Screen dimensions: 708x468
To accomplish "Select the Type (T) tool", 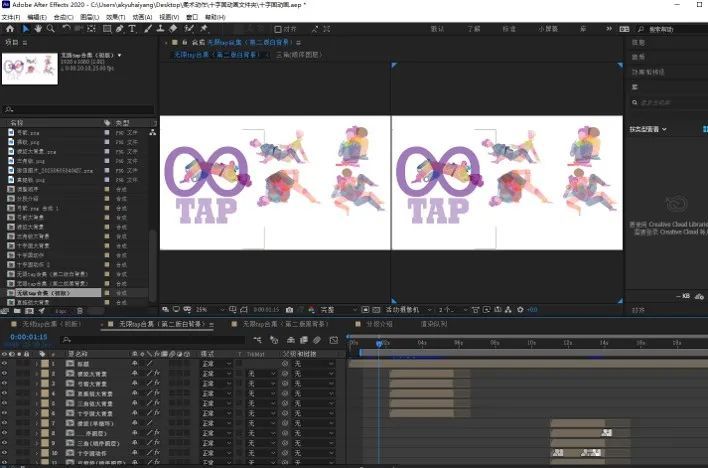I will pyautogui.click(x=132, y=29).
